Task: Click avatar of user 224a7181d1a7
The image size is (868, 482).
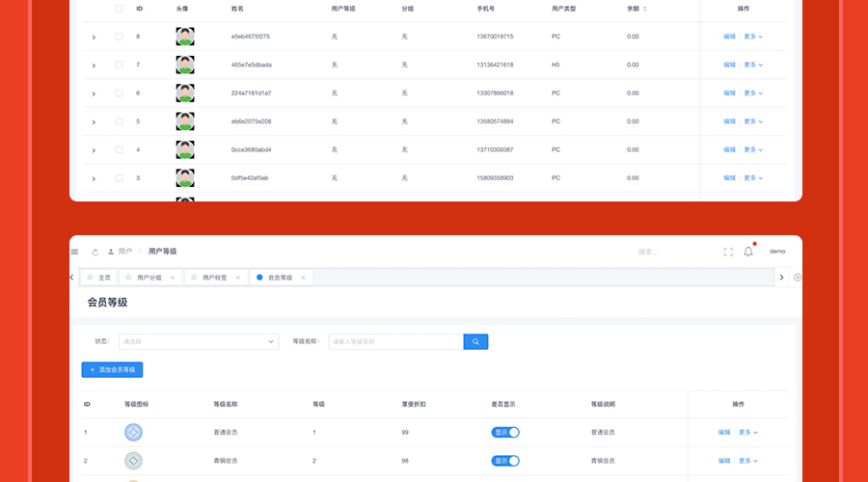Action: 185,93
